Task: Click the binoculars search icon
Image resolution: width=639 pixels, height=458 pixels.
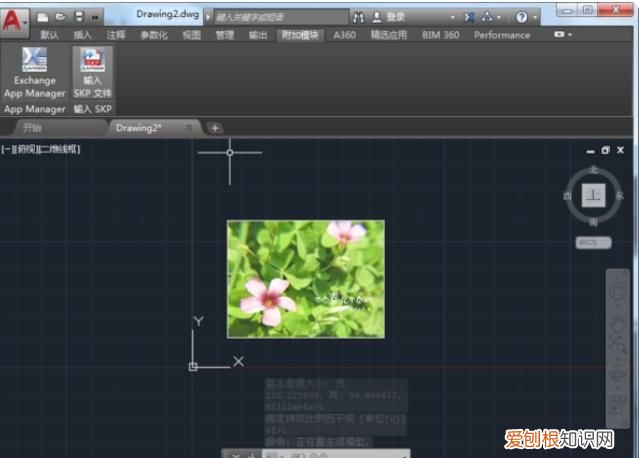Action: 358,17
